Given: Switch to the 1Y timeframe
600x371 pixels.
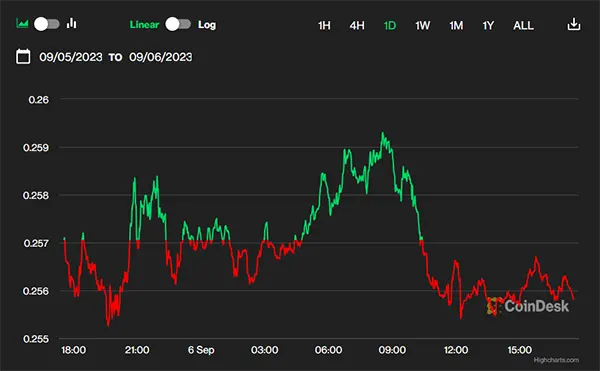Looking at the screenshot, I should (488, 26).
